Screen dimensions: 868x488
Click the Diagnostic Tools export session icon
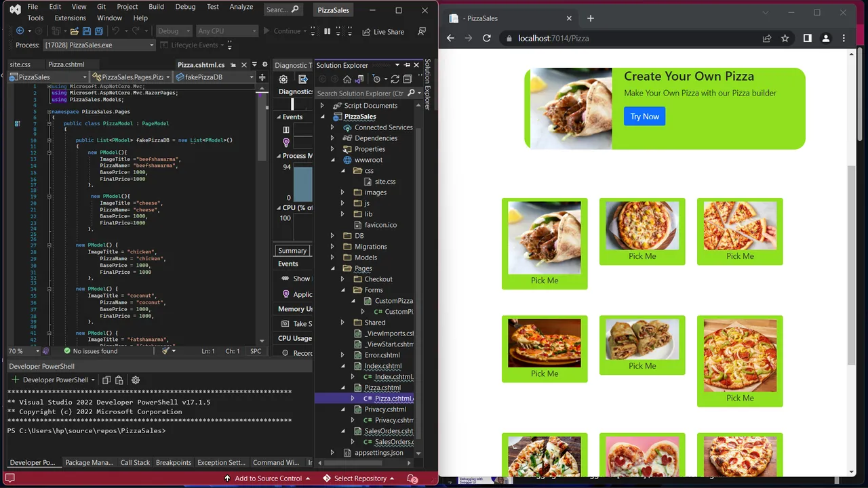coord(303,79)
